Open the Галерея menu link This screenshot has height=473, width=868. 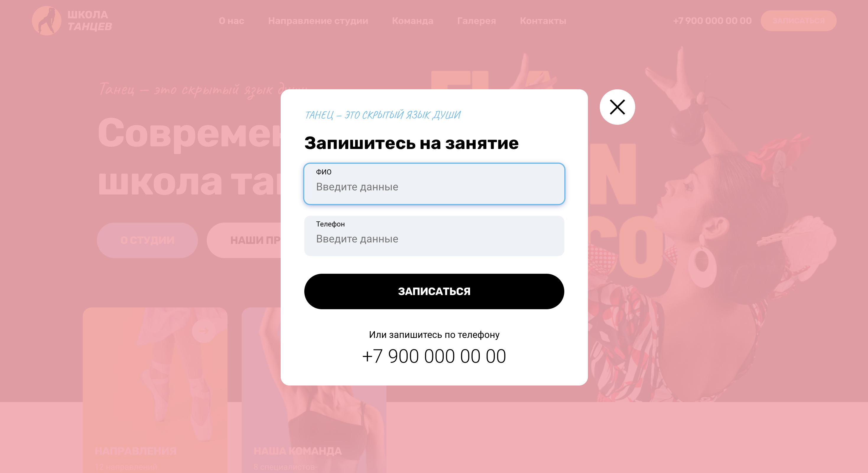coord(477,21)
